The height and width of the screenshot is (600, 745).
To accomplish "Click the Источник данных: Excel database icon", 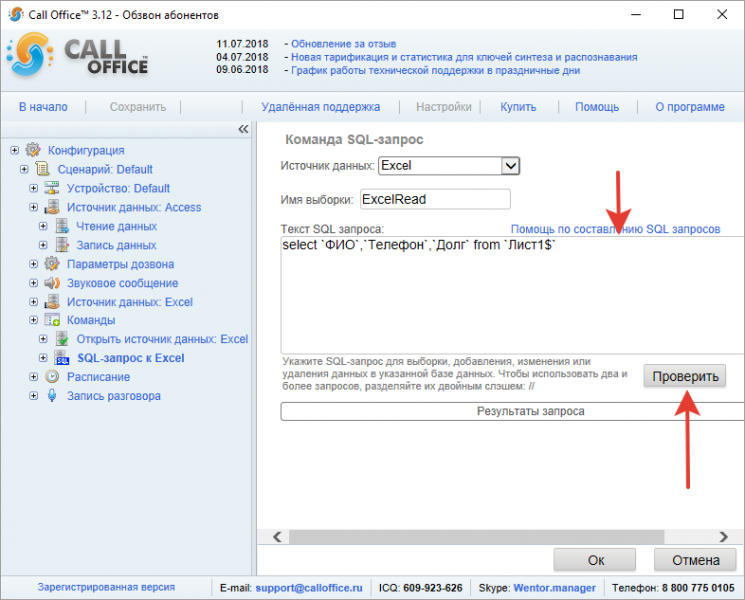I will click(x=52, y=302).
